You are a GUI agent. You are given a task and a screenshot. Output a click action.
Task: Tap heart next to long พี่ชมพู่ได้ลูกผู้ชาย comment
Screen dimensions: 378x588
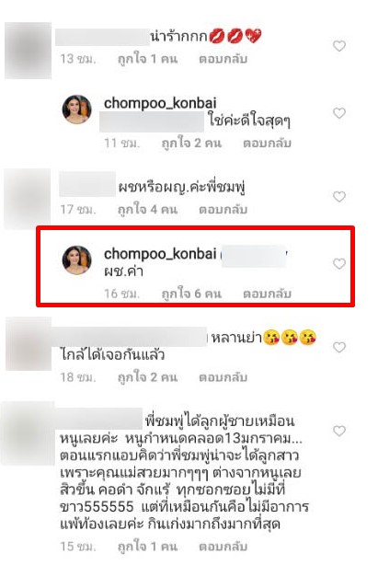(x=339, y=432)
